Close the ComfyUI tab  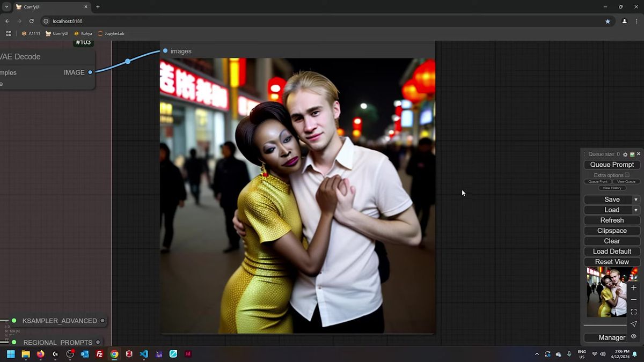[86, 7]
